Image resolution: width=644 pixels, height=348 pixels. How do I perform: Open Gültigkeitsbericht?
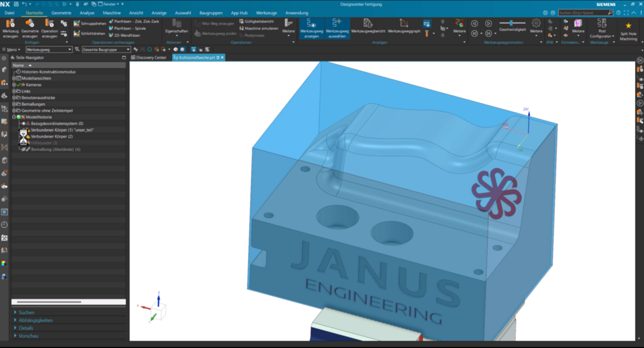256,22
